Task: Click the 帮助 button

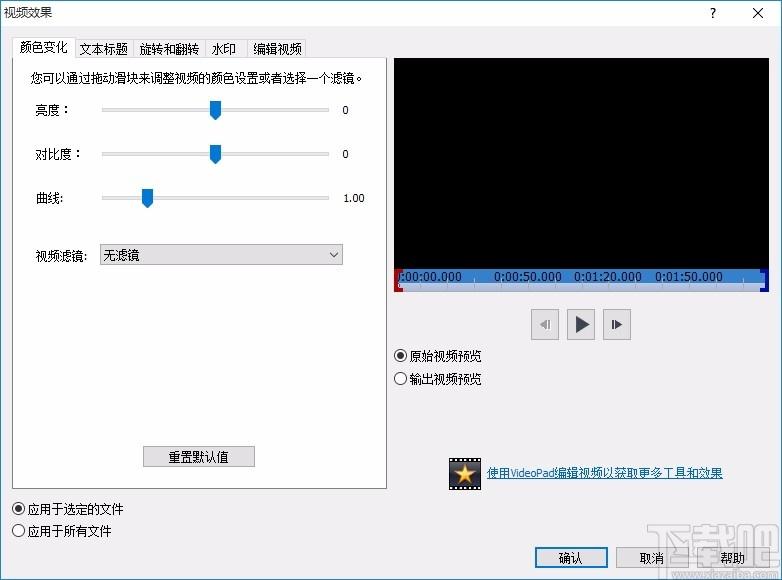Action: (x=732, y=558)
